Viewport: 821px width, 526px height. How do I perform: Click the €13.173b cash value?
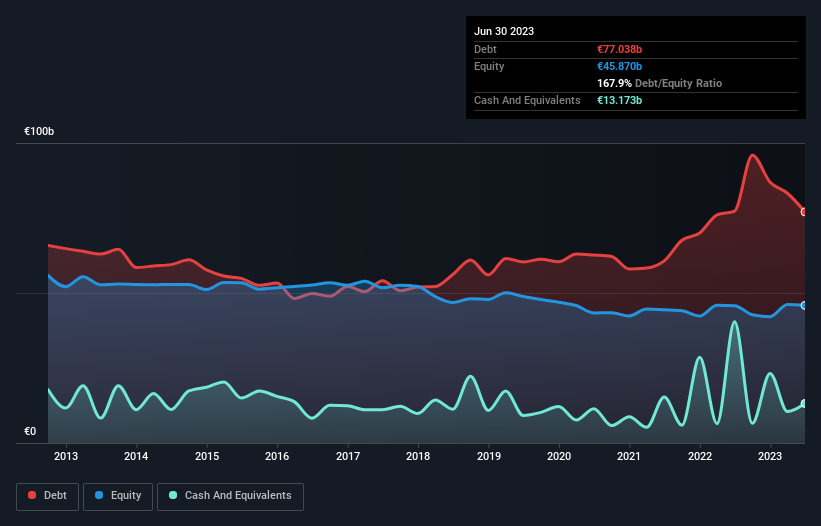[x=619, y=100]
